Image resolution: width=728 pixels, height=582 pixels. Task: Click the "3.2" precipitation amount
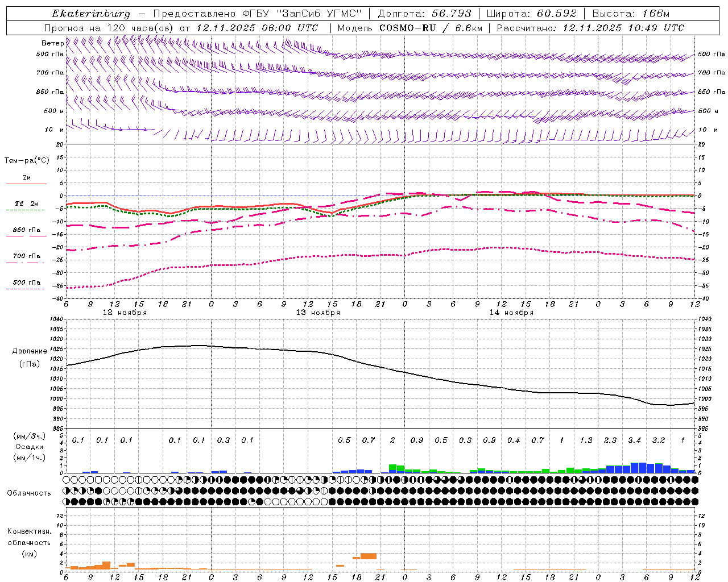[x=659, y=440]
